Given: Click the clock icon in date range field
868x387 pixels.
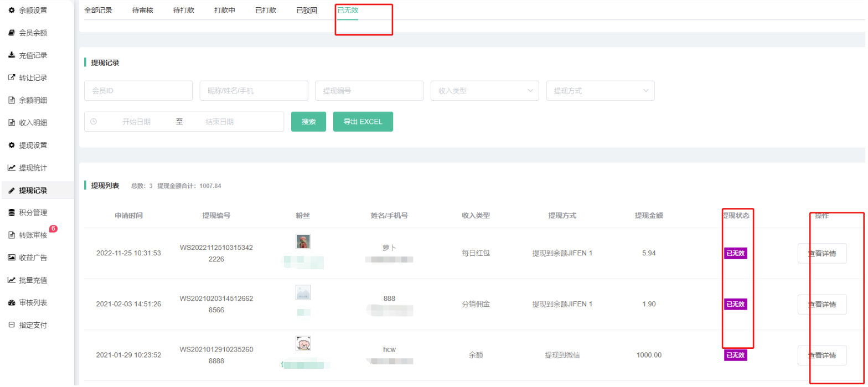Looking at the screenshot, I should (x=93, y=122).
